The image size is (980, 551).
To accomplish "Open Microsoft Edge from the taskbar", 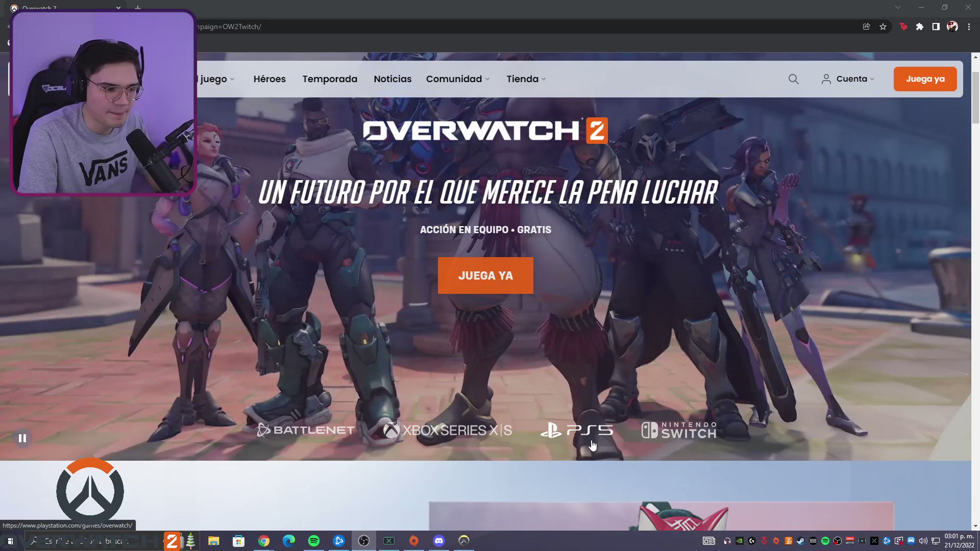I will tap(288, 541).
